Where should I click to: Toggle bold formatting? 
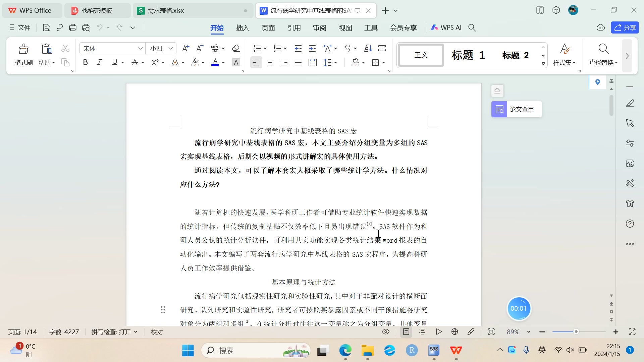(86, 62)
